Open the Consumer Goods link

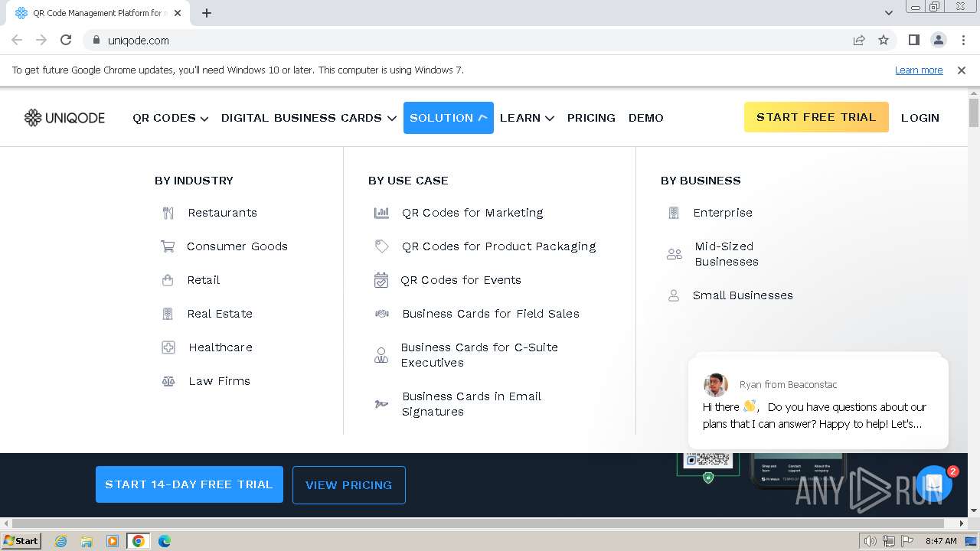pyautogui.click(x=237, y=246)
